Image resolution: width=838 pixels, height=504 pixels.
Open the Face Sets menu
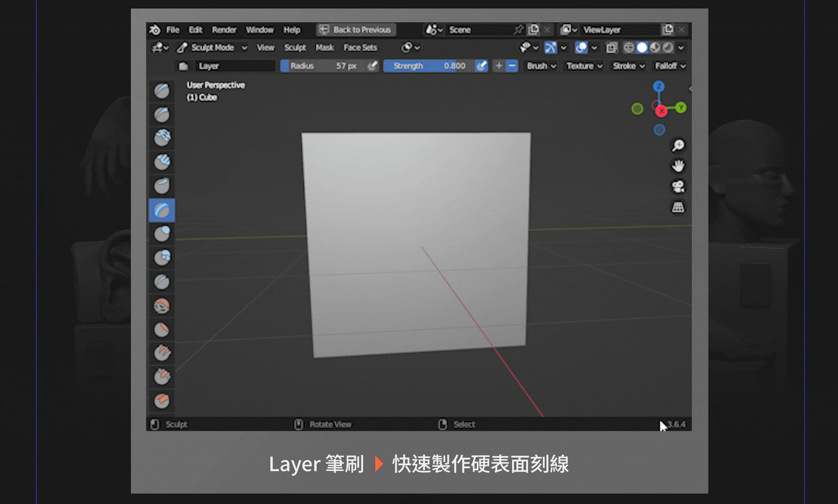[360, 48]
